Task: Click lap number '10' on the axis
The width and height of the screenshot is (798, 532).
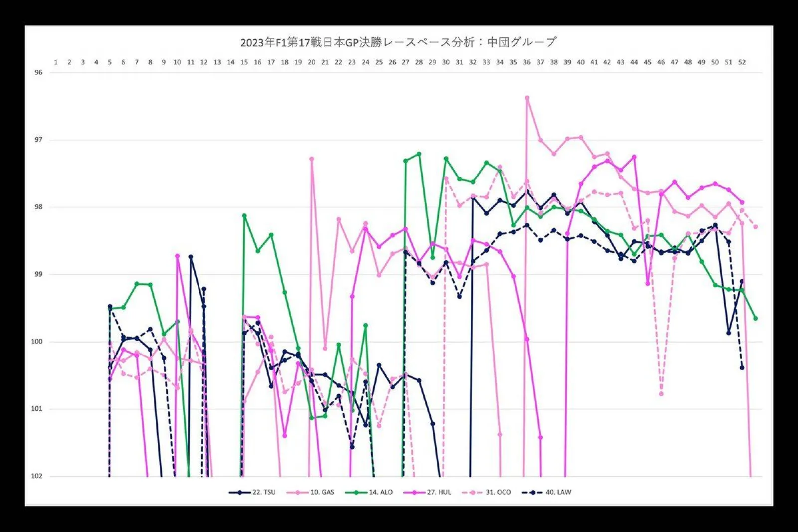Action: (177, 62)
